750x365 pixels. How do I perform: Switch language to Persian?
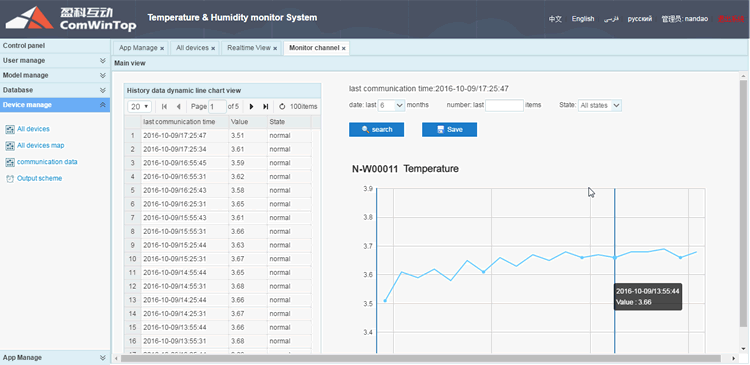[x=611, y=19]
